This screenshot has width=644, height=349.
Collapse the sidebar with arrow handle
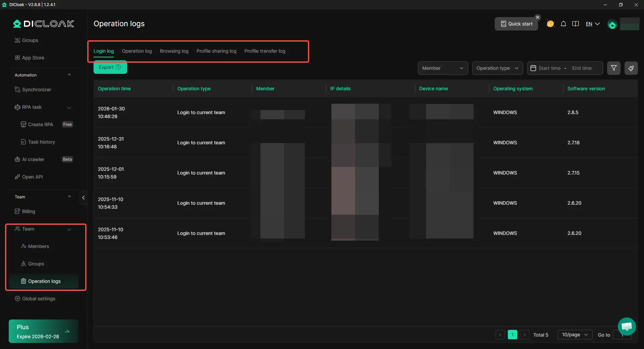[x=83, y=198]
